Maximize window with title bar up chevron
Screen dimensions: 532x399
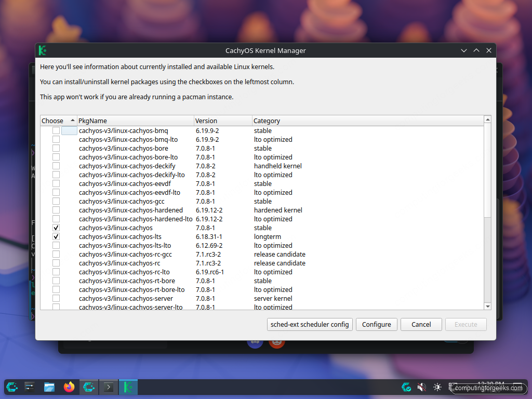click(x=476, y=50)
